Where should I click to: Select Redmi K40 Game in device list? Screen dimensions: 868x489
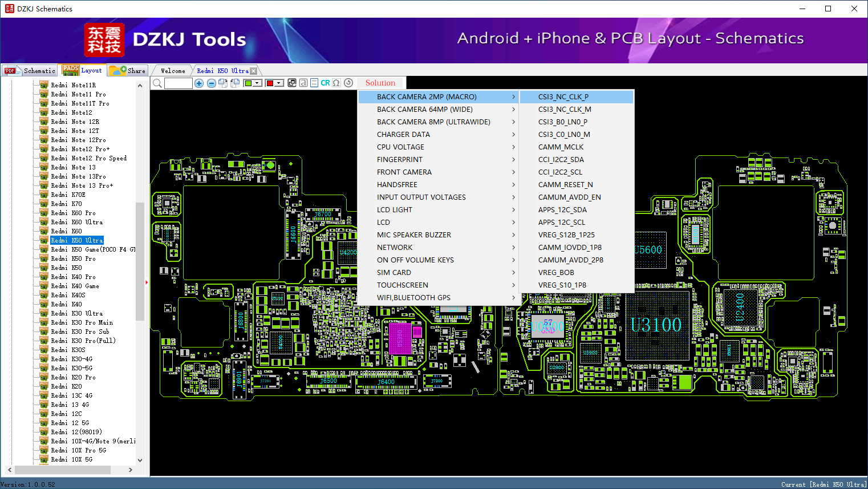75,286
